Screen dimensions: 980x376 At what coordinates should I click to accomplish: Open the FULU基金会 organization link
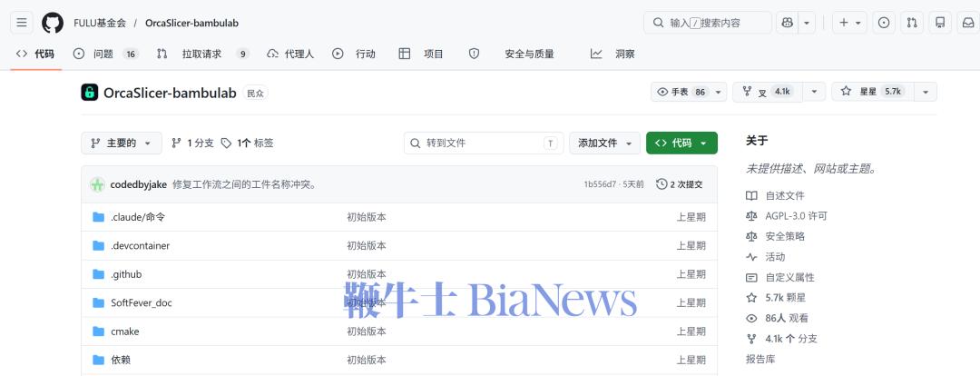pos(100,23)
